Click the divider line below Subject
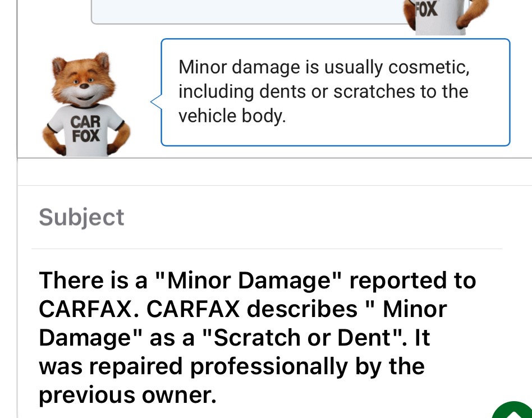The width and height of the screenshot is (532, 418). (267, 249)
